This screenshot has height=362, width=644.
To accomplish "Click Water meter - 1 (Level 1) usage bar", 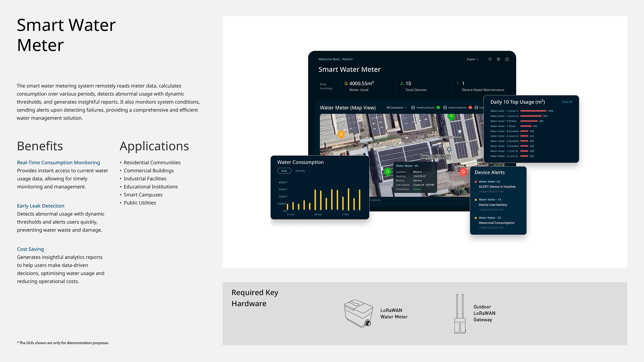I will [533, 111].
